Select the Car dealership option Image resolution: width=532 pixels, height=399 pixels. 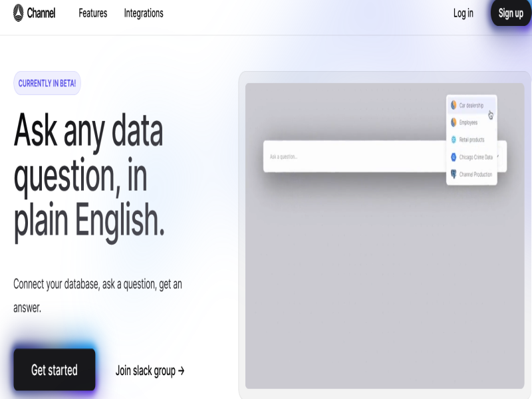[x=471, y=105]
